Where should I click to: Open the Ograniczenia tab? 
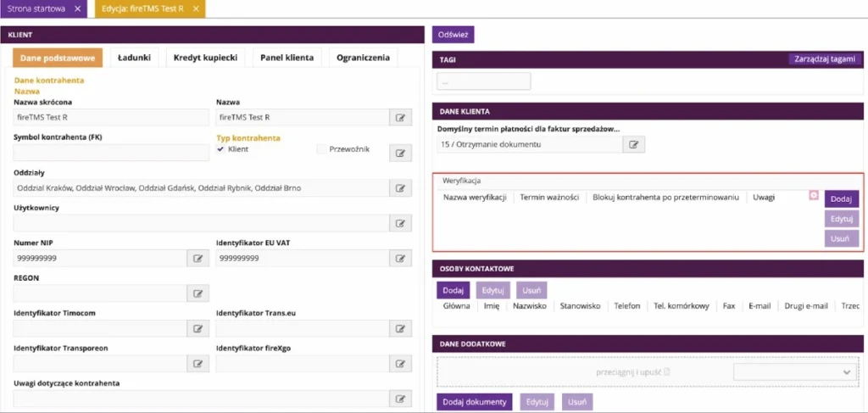[363, 58]
